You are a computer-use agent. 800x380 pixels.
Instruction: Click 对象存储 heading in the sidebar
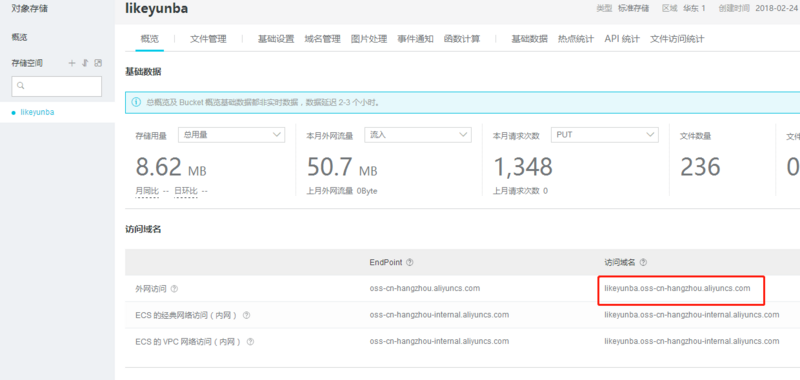pyautogui.click(x=30, y=9)
